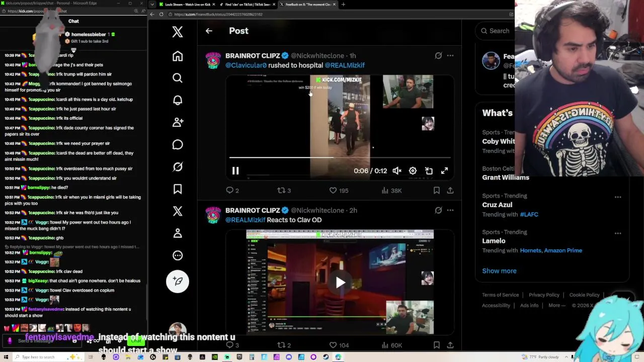
Task: Open Explore search icon in X sidebar
Action: click(x=178, y=78)
